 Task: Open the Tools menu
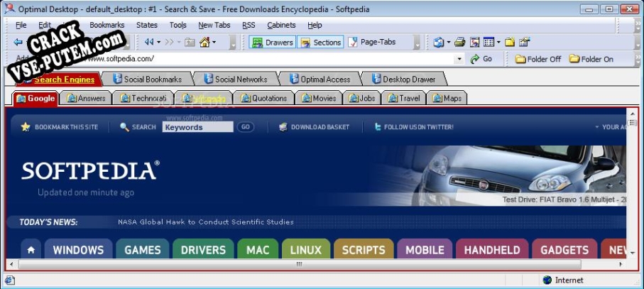coord(178,25)
